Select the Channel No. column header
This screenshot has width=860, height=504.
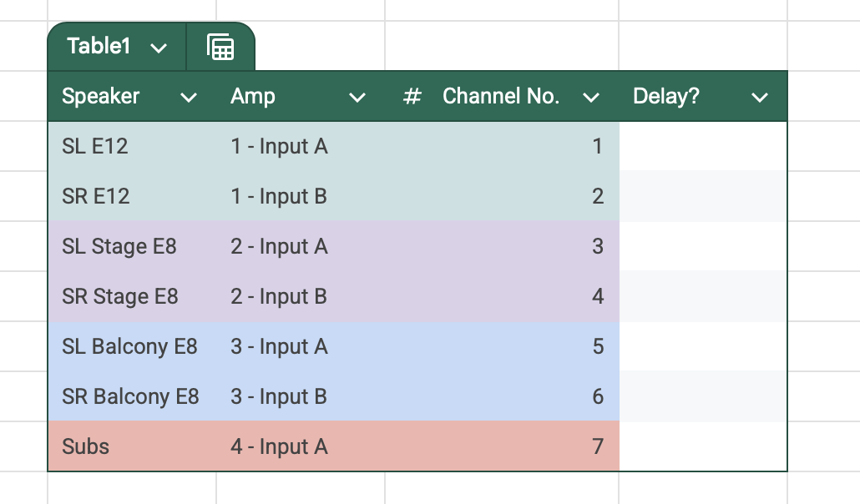tap(502, 96)
